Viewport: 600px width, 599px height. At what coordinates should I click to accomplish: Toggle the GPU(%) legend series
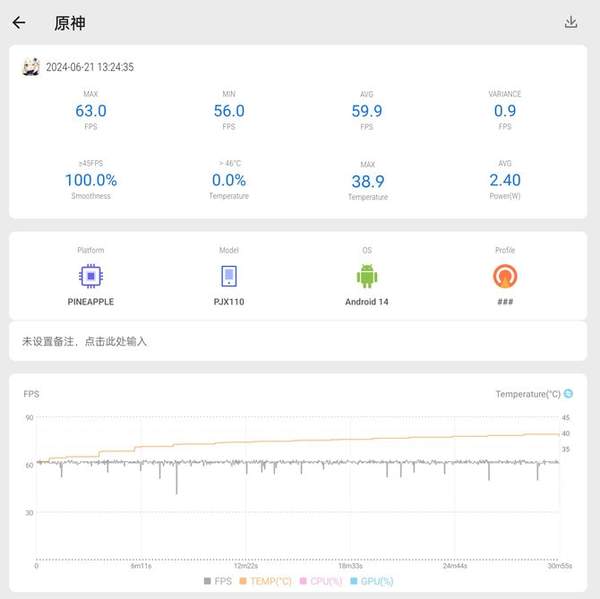(372, 581)
